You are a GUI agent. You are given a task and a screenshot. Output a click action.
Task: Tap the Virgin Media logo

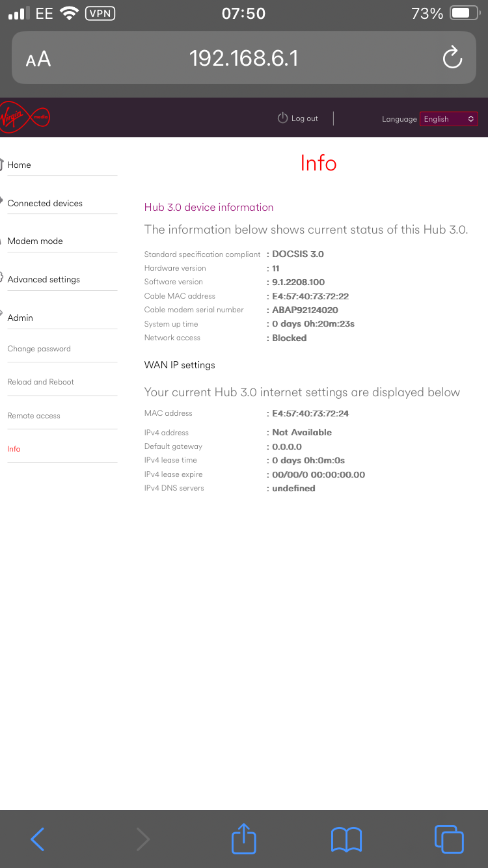click(x=25, y=117)
